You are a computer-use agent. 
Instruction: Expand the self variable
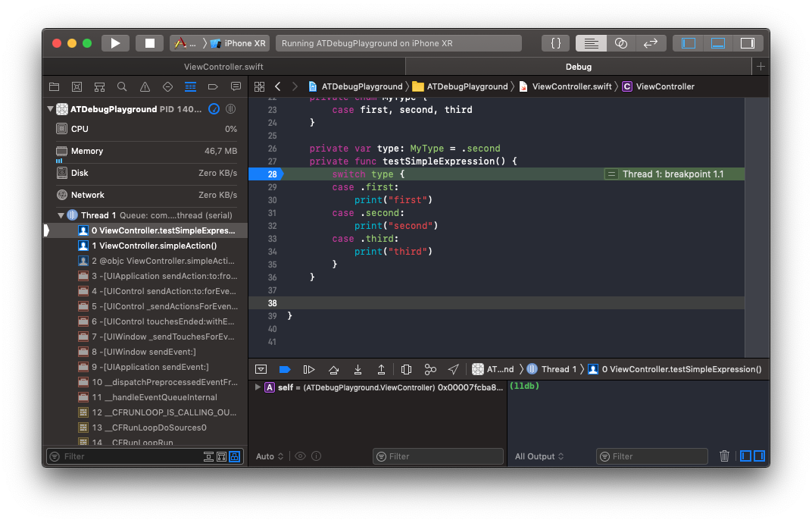258,387
